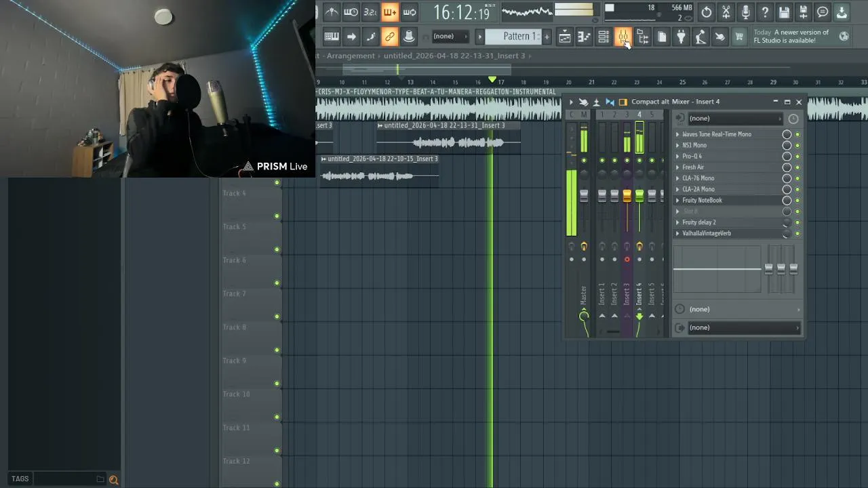The width and height of the screenshot is (868, 488).
Task: Click the microphone one-click recording icon
Action: [745, 12]
